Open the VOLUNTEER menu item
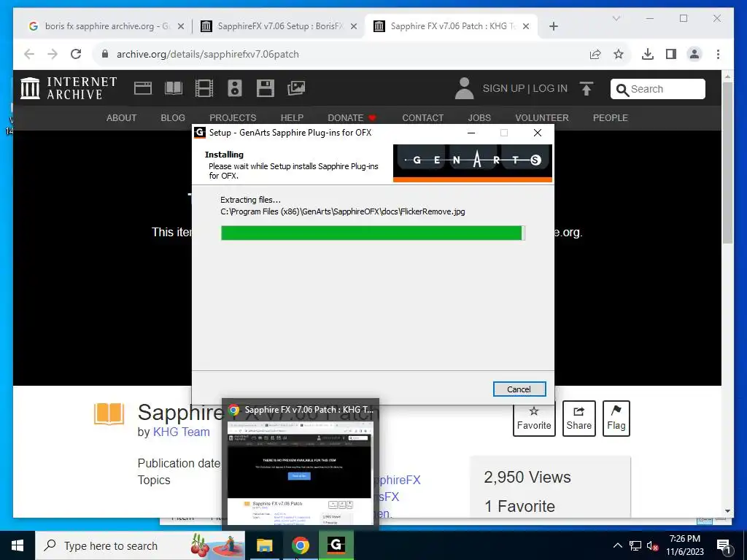747x560 pixels. pos(542,117)
